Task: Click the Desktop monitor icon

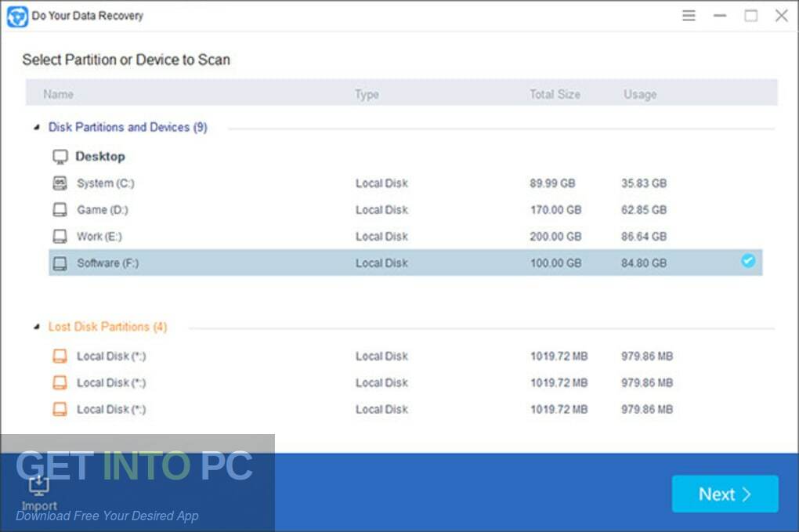Action: (60, 157)
